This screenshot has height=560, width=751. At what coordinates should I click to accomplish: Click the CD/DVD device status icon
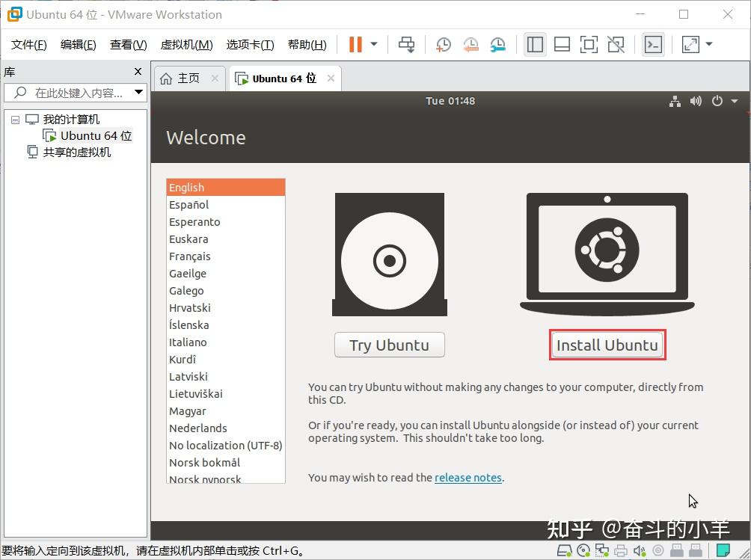[583, 552]
